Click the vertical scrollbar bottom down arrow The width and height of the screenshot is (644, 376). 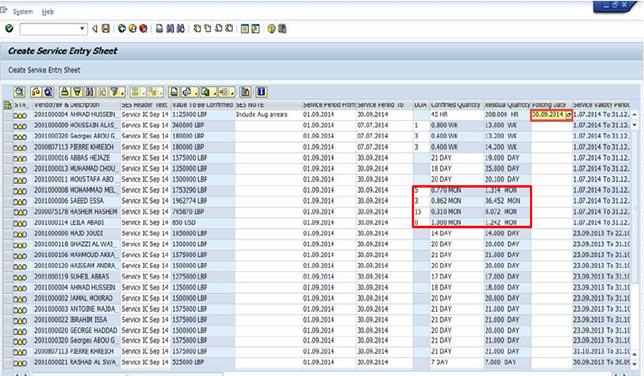635,363
